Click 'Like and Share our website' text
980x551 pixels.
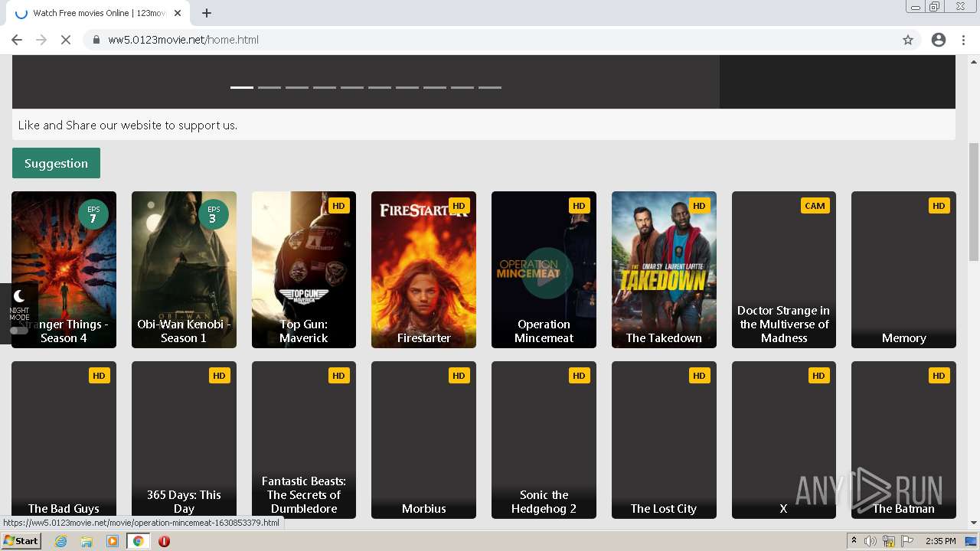[x=128, y=125]
